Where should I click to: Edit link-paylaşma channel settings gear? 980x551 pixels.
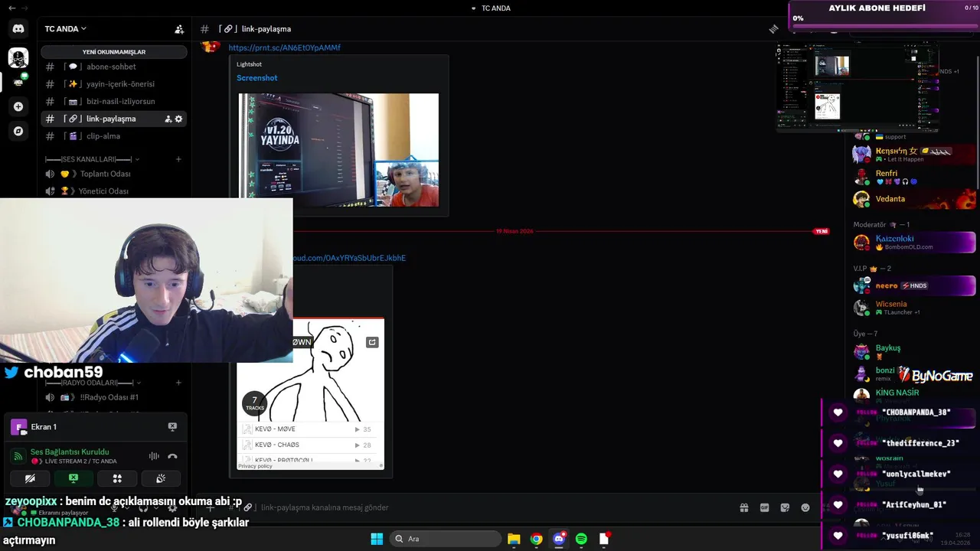[179, 119]
